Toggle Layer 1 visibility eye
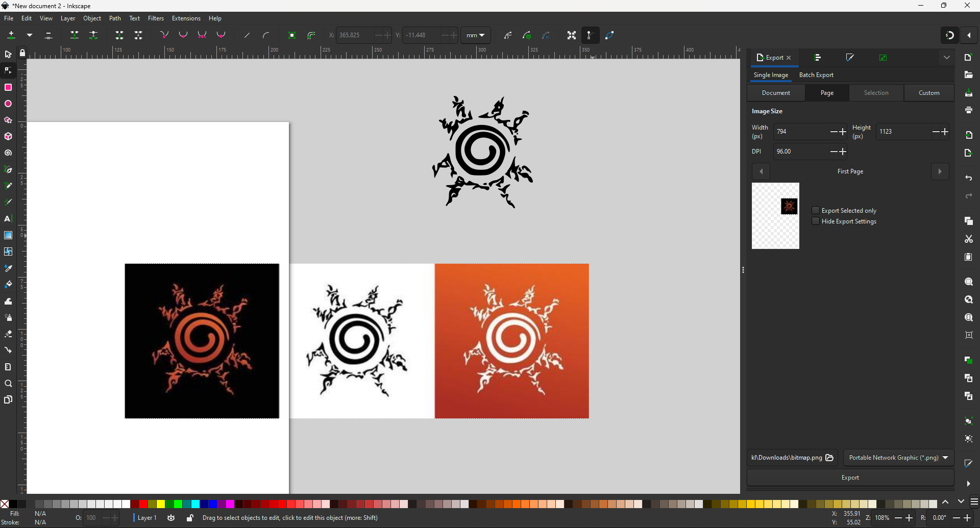 click(171, 518)
